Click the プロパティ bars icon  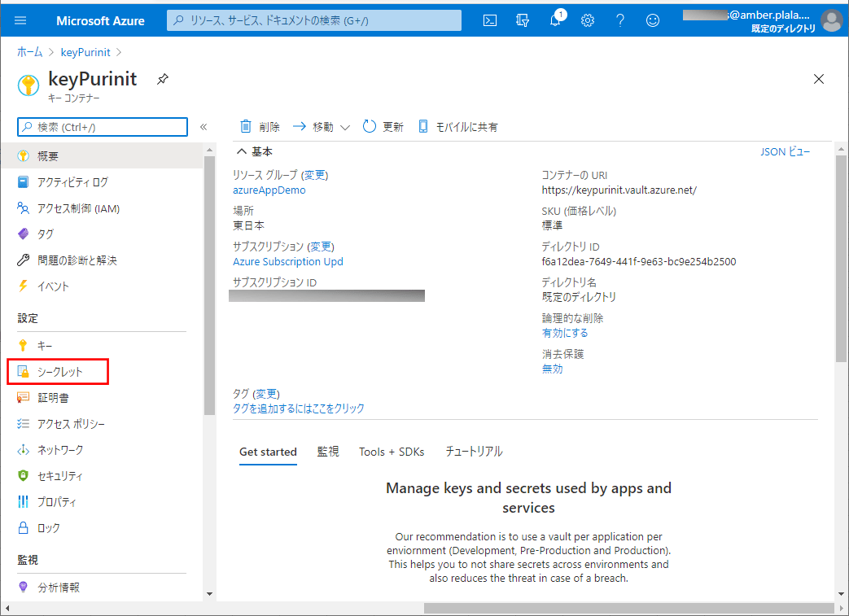click(23, 501)
